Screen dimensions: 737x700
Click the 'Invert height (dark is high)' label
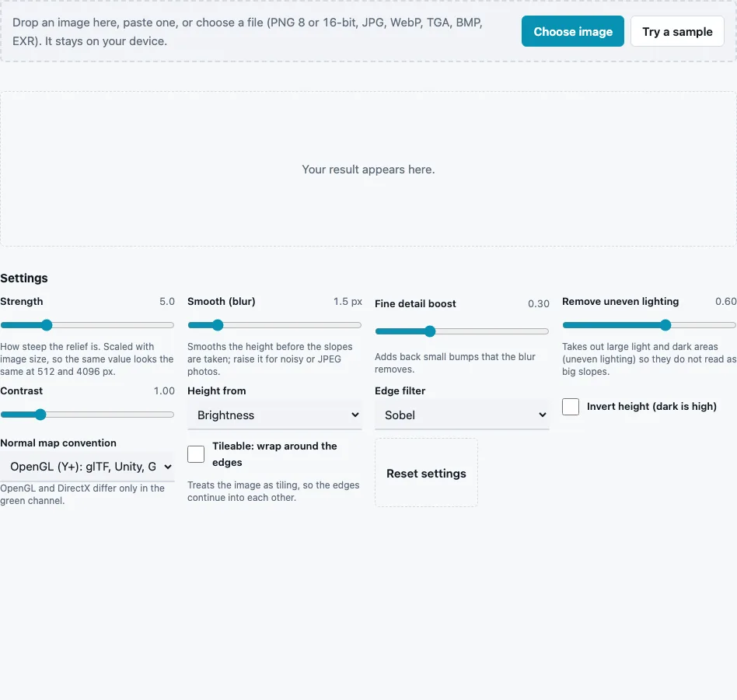click(x=651, y=406)
